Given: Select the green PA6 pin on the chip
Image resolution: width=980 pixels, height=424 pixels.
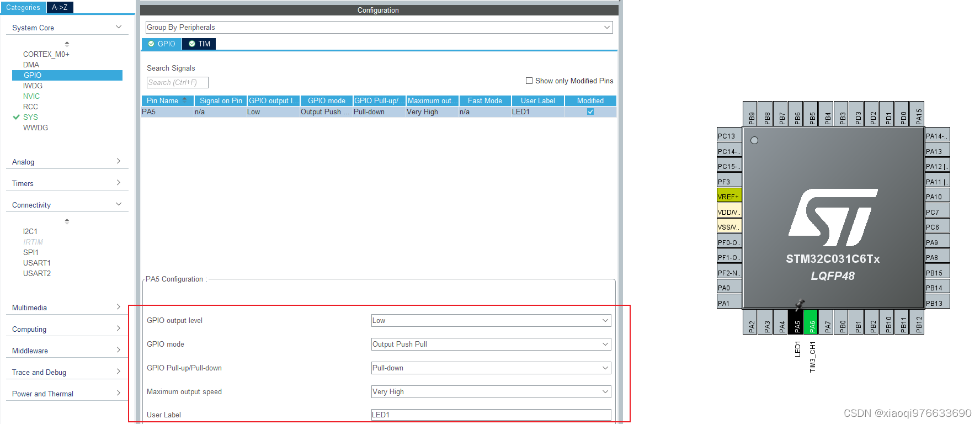Looking at the screenshot, I should click(x=811, y=321).
